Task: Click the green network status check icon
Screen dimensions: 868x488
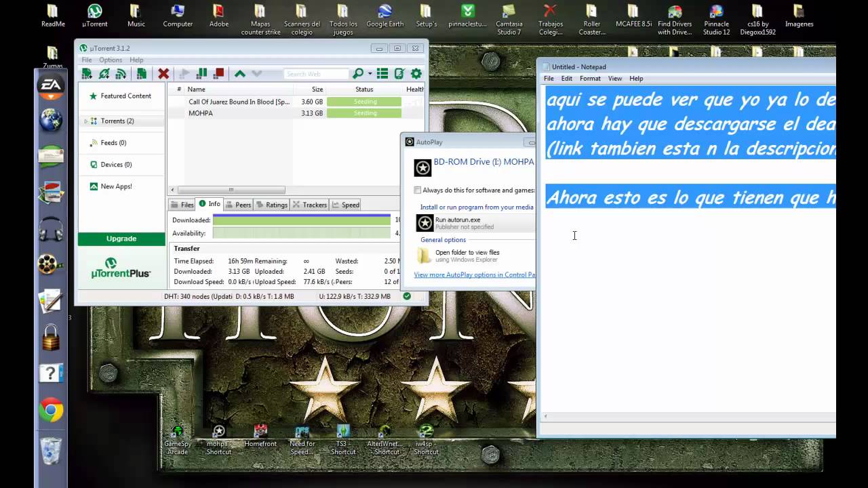Action: [407, 296]
